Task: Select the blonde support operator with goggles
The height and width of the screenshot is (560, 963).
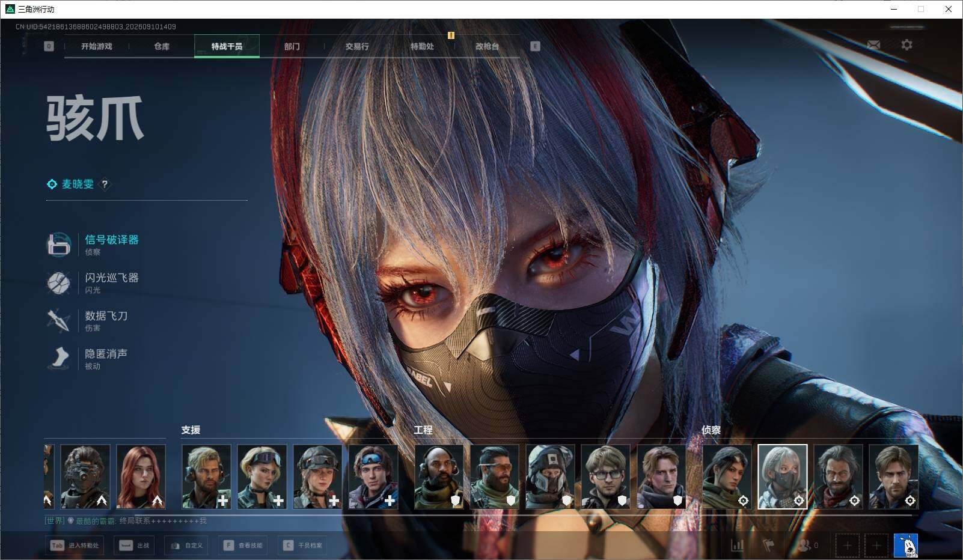Action: click(x=261, y=476)
